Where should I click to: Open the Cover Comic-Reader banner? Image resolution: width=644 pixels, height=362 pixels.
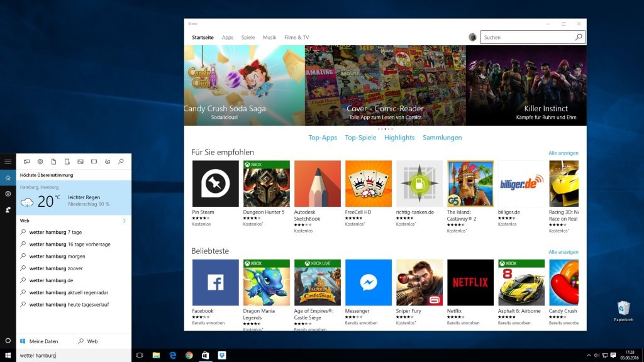point(386,85)
